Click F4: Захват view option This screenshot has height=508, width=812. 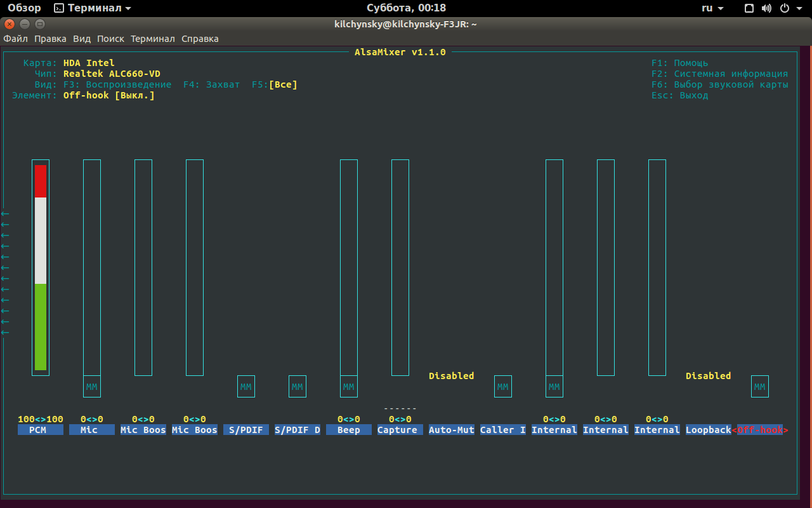(x=212, y=84)
